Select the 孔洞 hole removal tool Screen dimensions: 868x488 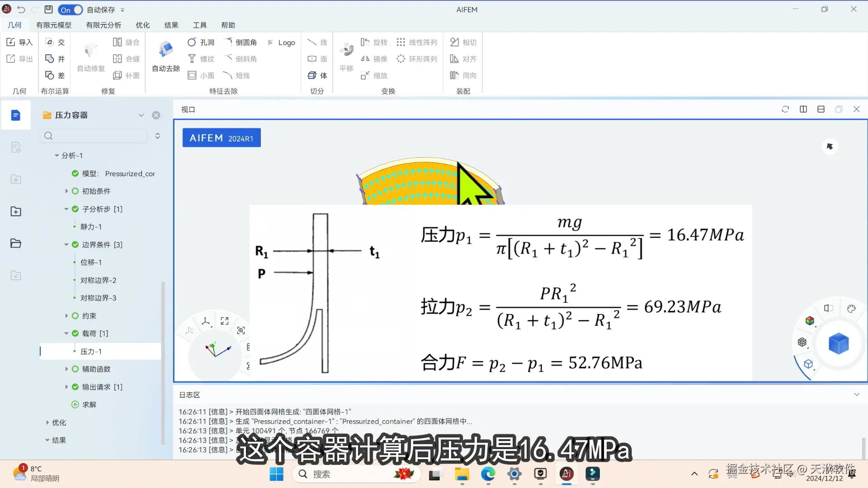click(x=201, y=42)
